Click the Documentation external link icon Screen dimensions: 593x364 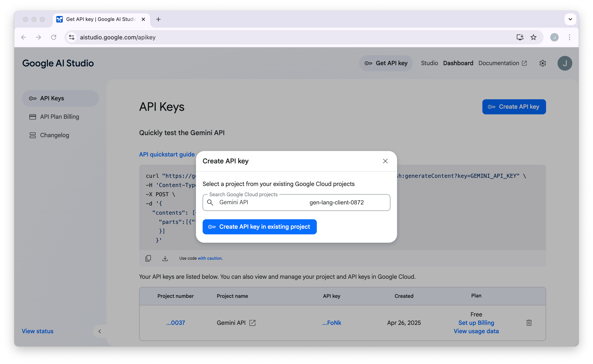524,63
